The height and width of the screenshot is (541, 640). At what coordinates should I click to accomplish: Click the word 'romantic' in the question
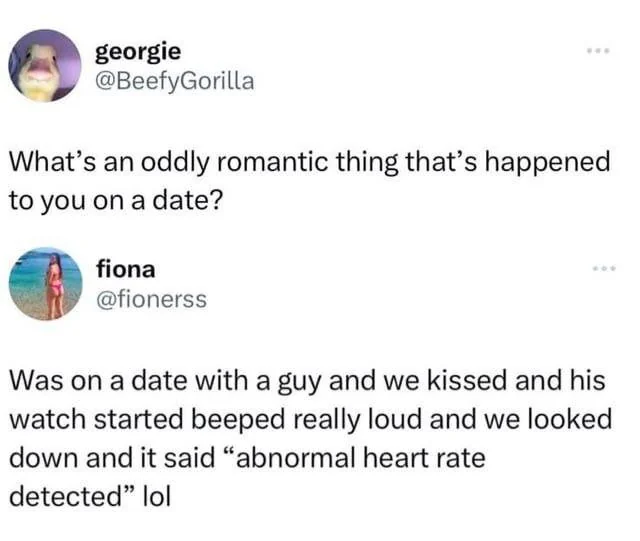272,161
